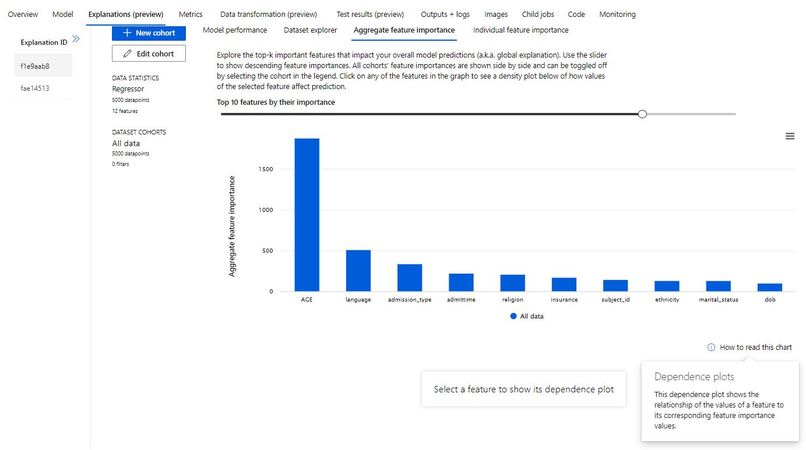Click the New cohort button

click(x=149, y=33)
